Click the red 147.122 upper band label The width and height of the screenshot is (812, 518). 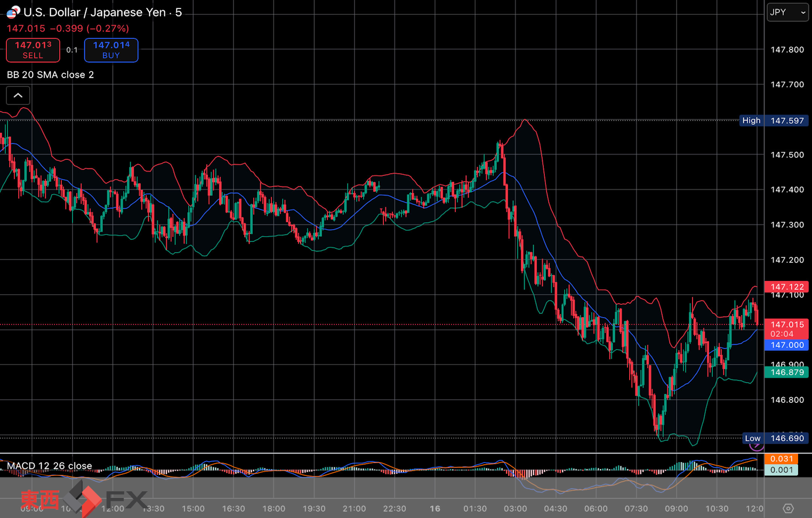pyautogui.click(x=786, y=287)
